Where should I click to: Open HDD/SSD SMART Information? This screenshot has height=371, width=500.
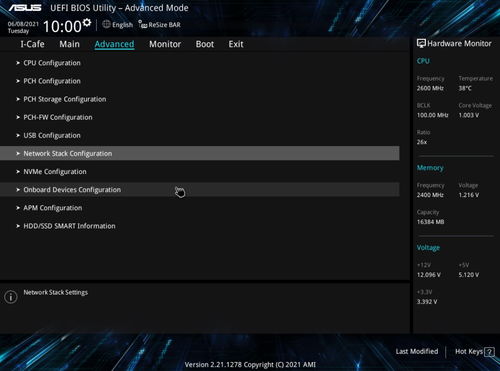[x=200, y=226]
